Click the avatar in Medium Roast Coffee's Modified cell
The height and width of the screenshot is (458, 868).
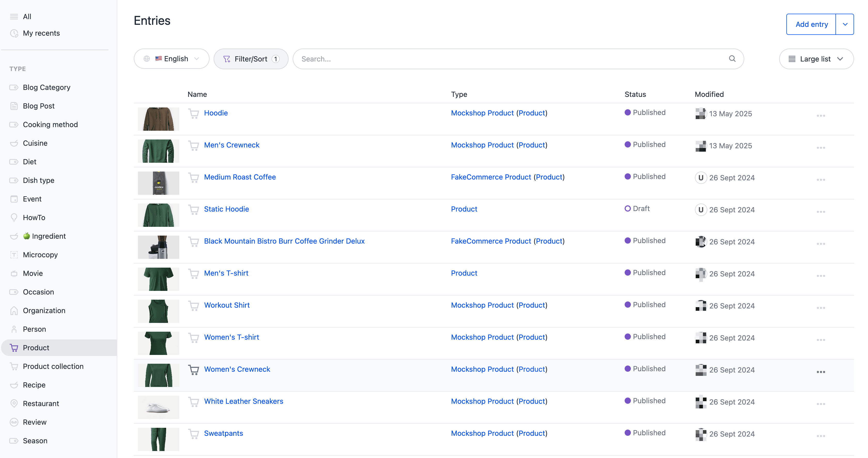click(x=701, y=178)
